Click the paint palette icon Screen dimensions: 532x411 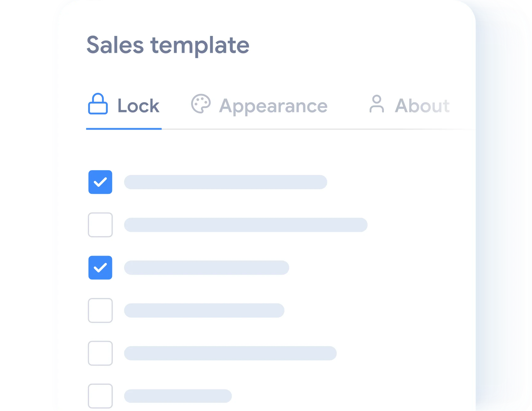click(x=201, y=104)
